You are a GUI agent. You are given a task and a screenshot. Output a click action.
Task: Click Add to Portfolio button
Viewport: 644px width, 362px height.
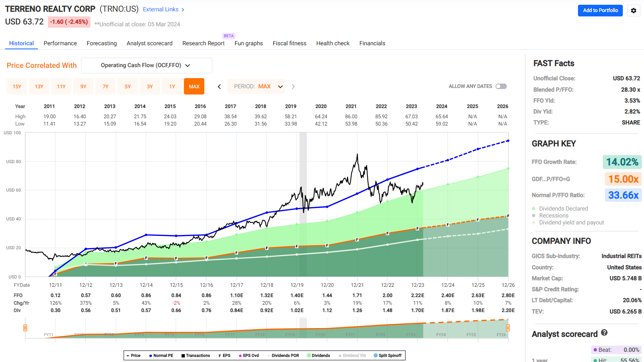pos(600,11)
